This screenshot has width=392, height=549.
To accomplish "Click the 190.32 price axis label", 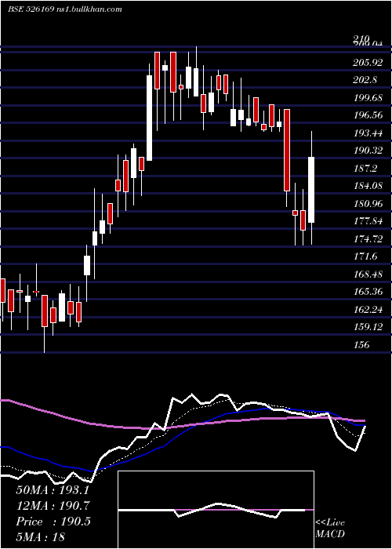I will [x=368, y=151].
